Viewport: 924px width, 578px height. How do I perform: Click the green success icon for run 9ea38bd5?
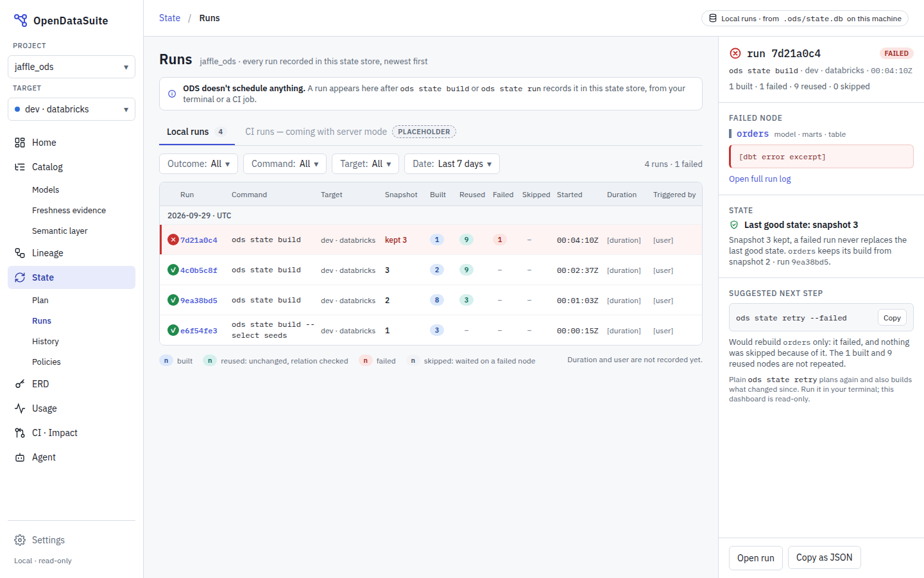pyautogui.click(x=173, y=300)
